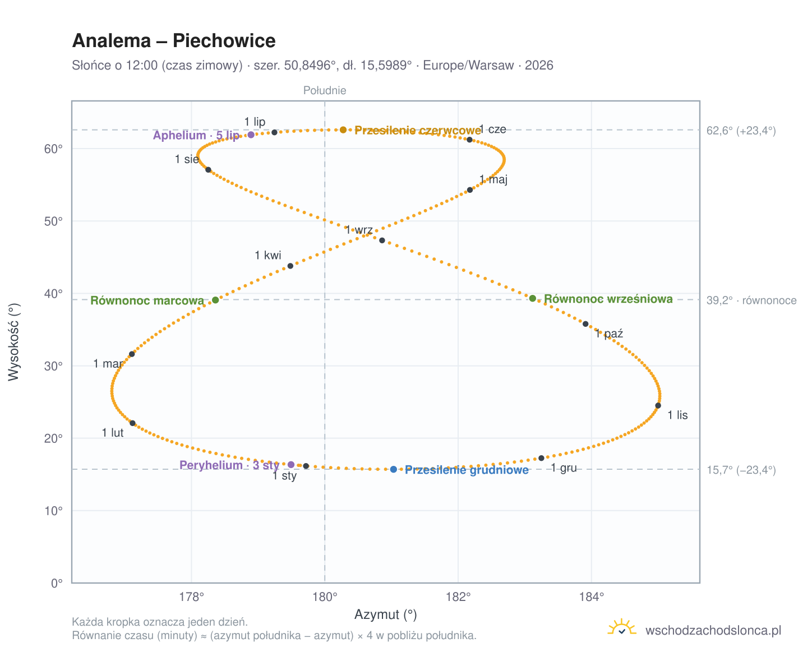Select the Przesilenie grudniowe blue dot
This screenshot has width=812, height=666.
pyautogui.click(x=394, y=469)
